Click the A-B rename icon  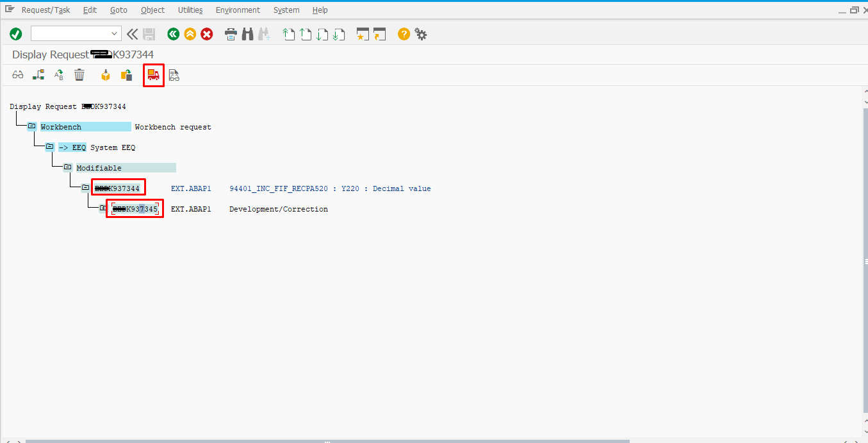click(59, 75)
